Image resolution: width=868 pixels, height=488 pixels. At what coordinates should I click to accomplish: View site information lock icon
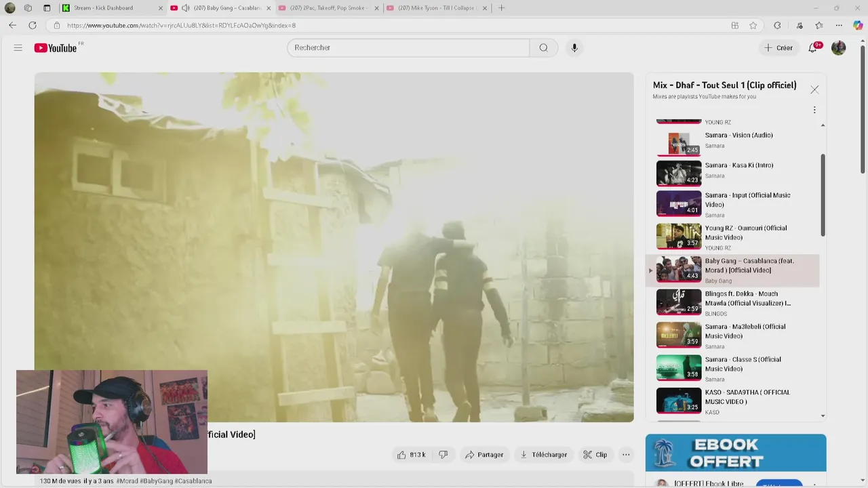pos(56,25)
